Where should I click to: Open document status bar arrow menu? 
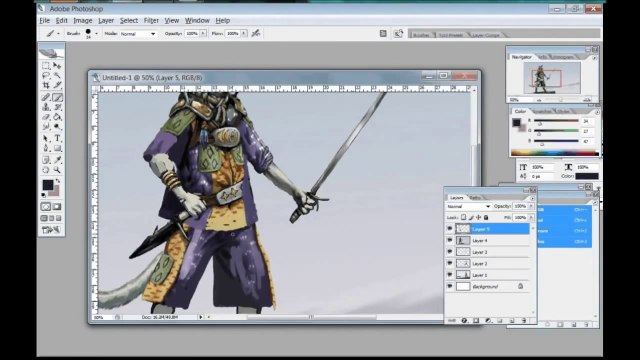pyautogui.click(x=201, y=317)
